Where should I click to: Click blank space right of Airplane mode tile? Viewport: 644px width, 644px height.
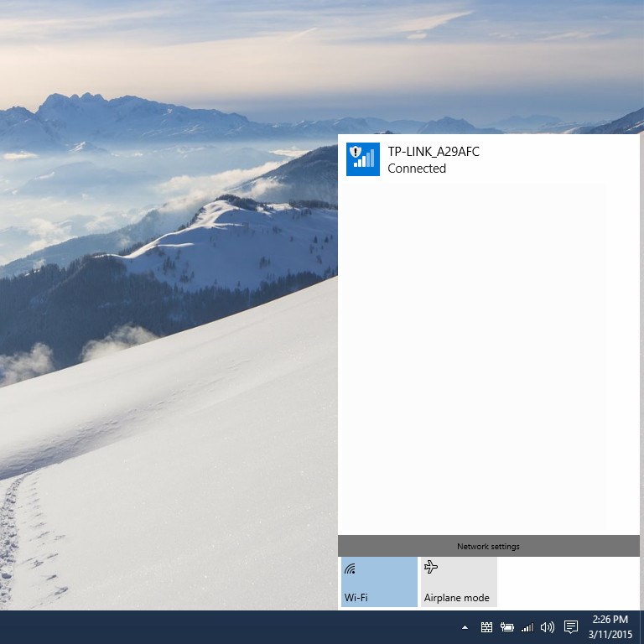(x=569, y=582)
